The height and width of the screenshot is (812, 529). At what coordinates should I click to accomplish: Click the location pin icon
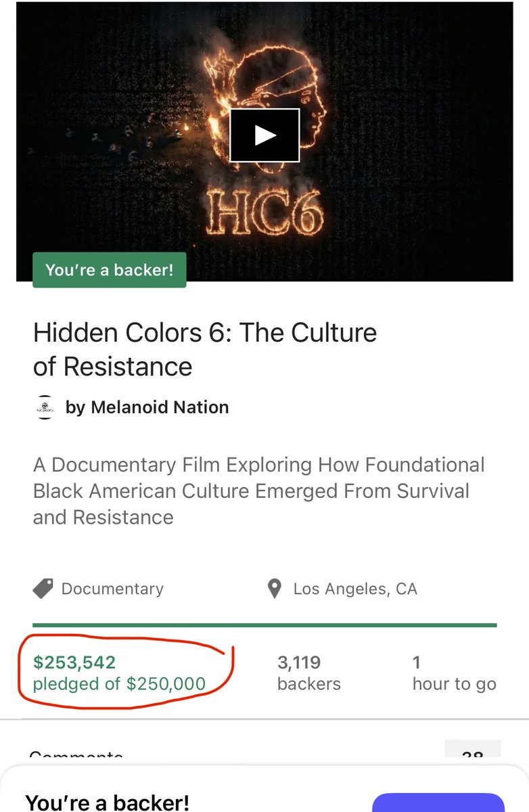(x=274, y=589)
